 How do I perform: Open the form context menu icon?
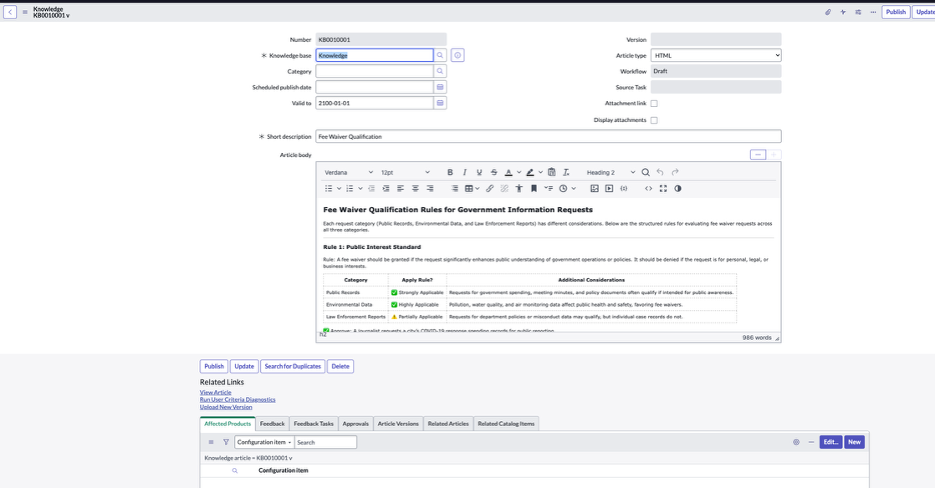[25, 12]
